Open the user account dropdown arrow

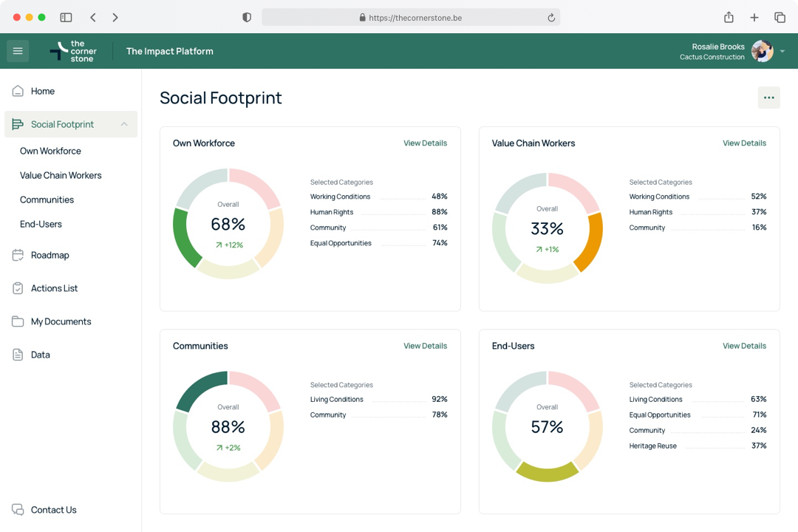click(x=782, y=51)
